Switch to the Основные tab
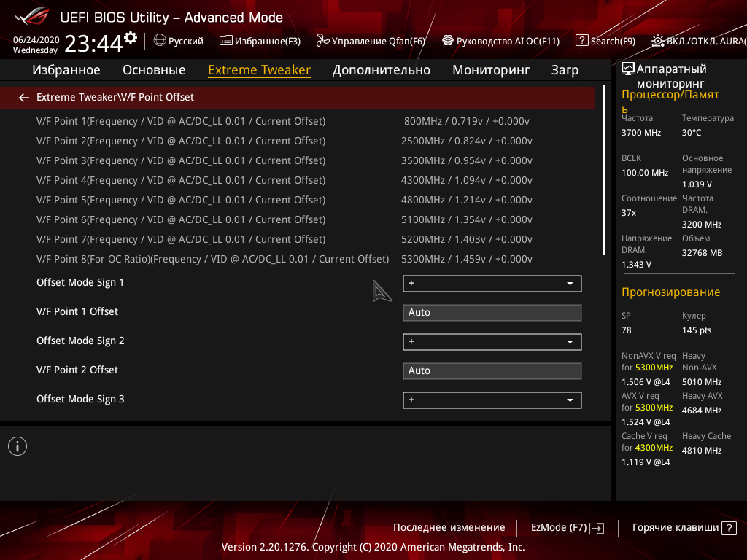The width and height of the screenshot is (747, 560). [x=154, y=70]
